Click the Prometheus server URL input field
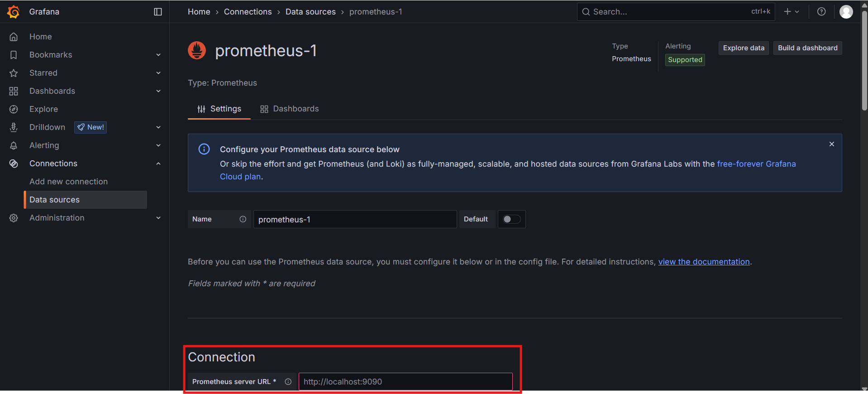 pos(405,382)
